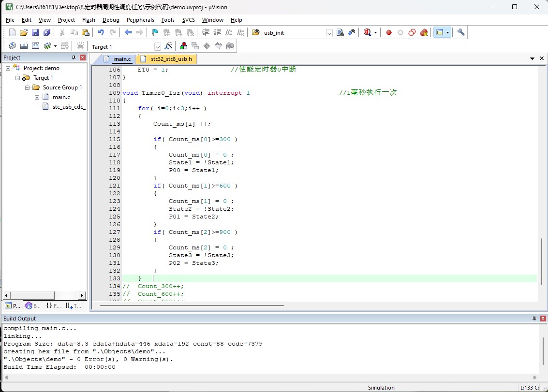Click the Find icon beside usb_init box
This screenshot has height=392, width=548.
click(x=340, y=32)
